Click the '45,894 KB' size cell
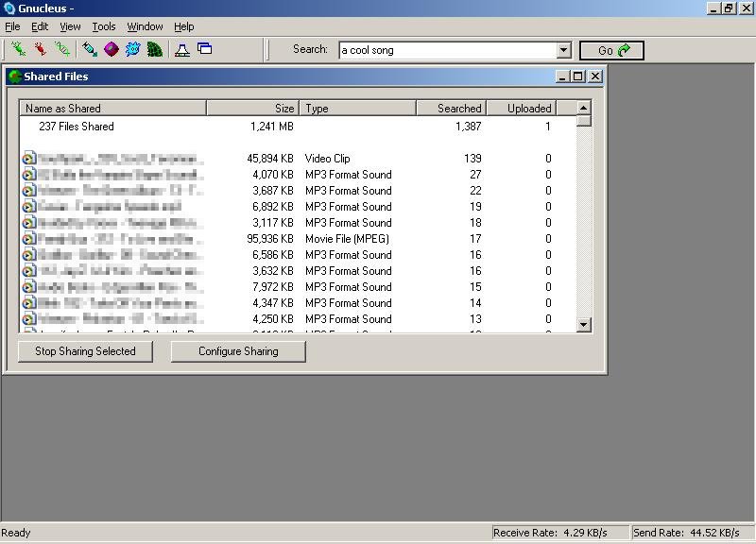The width and height of the screenshot is (756, 544). click(270, 158)
